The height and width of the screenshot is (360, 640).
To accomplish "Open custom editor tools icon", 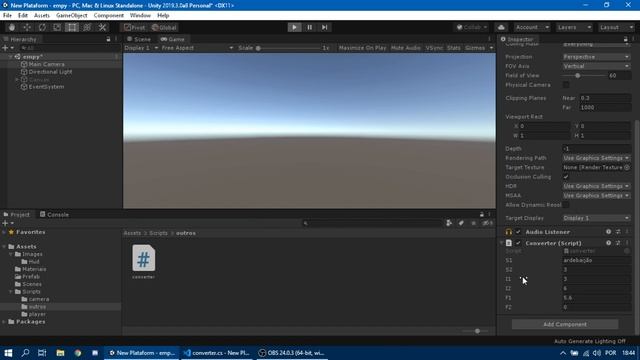I will [102, 27].
